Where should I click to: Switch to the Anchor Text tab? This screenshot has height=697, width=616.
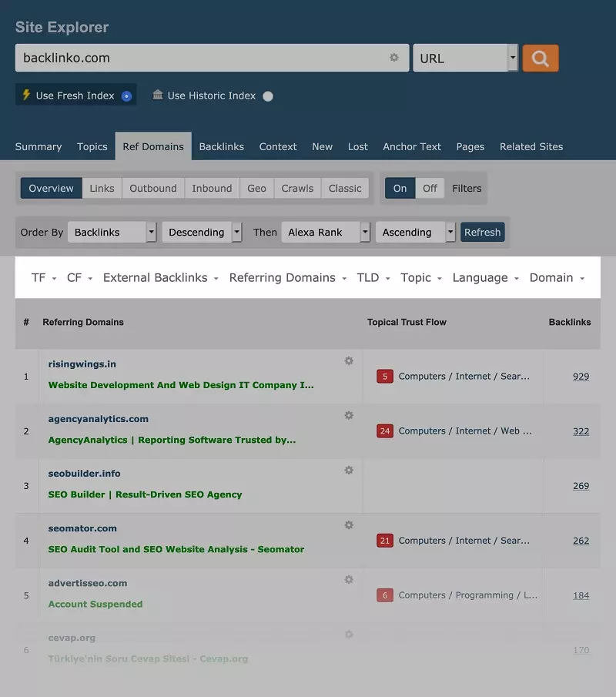[x=412, y=146]
